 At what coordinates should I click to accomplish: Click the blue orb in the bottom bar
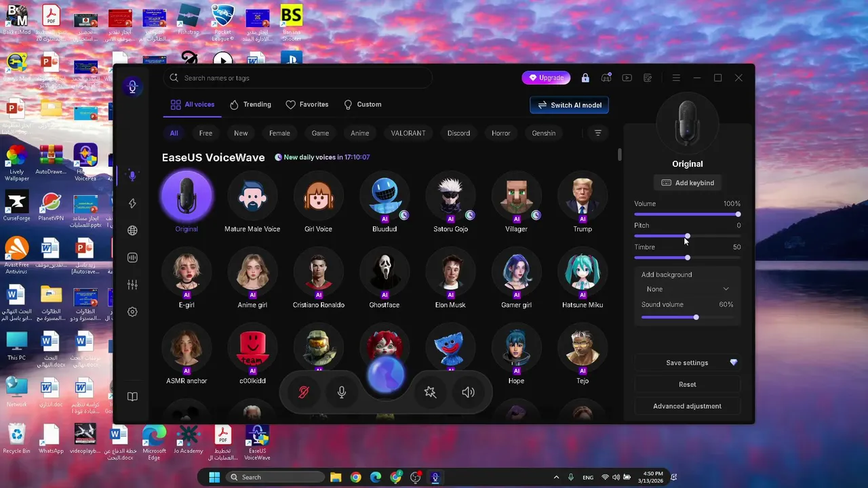click(386, 374)
